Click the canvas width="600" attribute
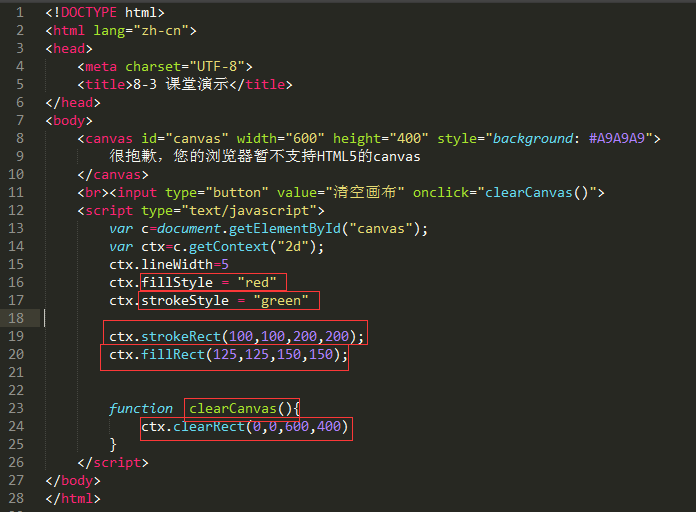The width and height of the screenshot is (696, 512). point(281,139)
